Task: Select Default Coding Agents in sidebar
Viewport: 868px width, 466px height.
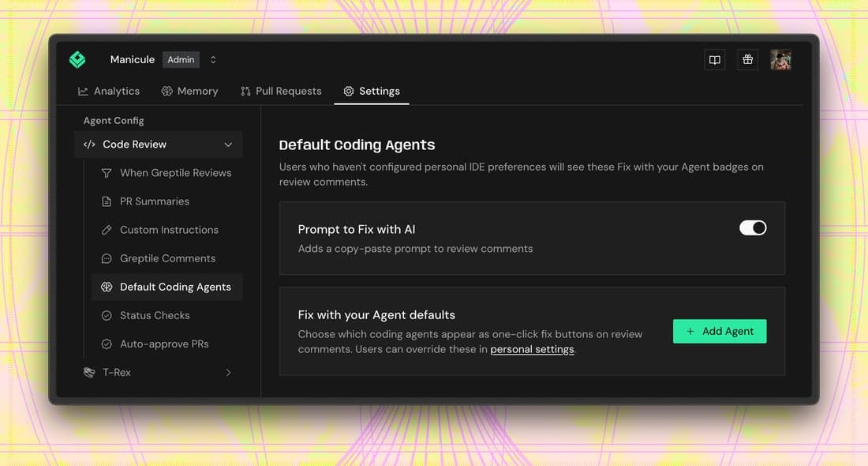Action: coord(166,287)
